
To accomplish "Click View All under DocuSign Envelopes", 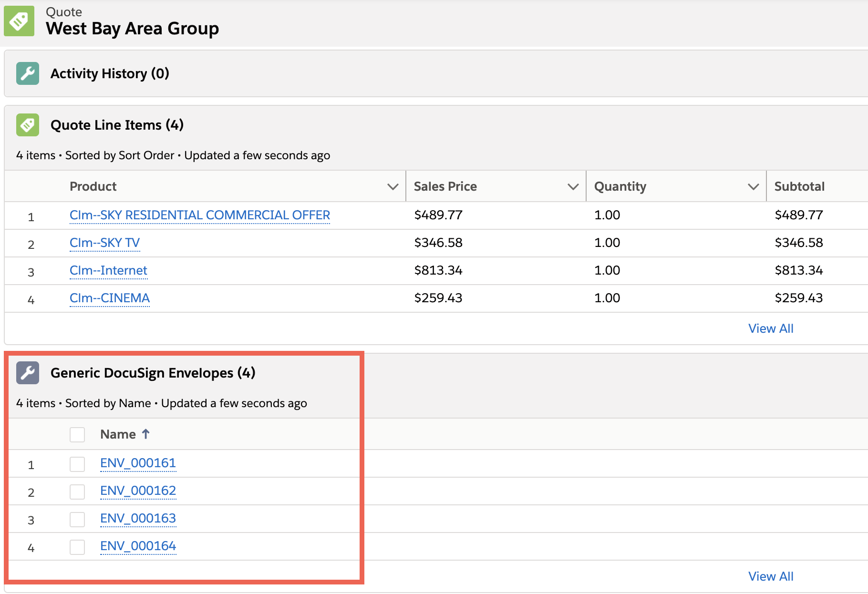I will pyautogui.click(x=771, y=576).
